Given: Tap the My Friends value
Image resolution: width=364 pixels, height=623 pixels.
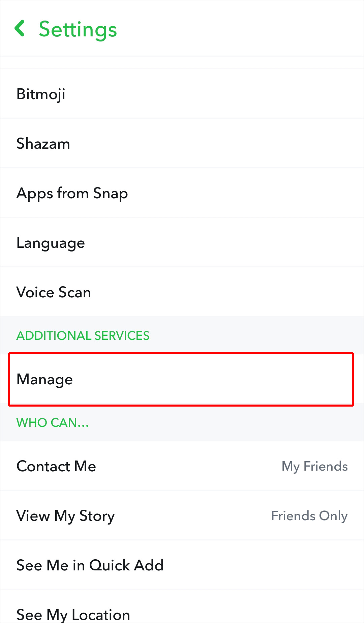Looking at the screenshot, I should (314, 466).
